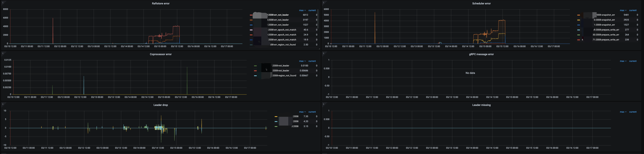The width and height of the screenshot is (644, 154).
Task: Click the Leader drop panel info icon
Action: click(x=2, y=104)
